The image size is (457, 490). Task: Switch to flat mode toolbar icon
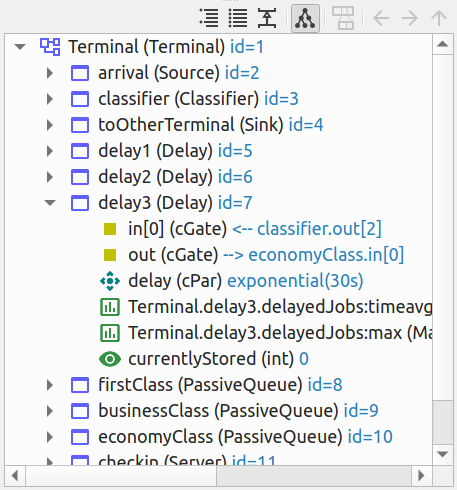[238, 18]
